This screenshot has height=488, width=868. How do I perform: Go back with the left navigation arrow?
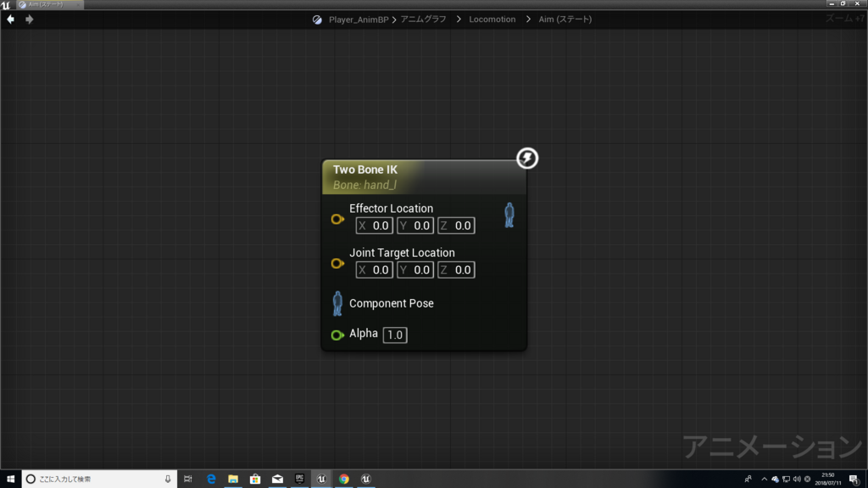point(10,19)
